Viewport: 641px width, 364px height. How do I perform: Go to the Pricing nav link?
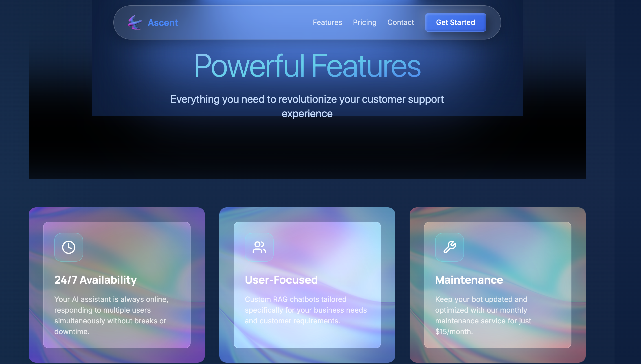tap(364, 22)
